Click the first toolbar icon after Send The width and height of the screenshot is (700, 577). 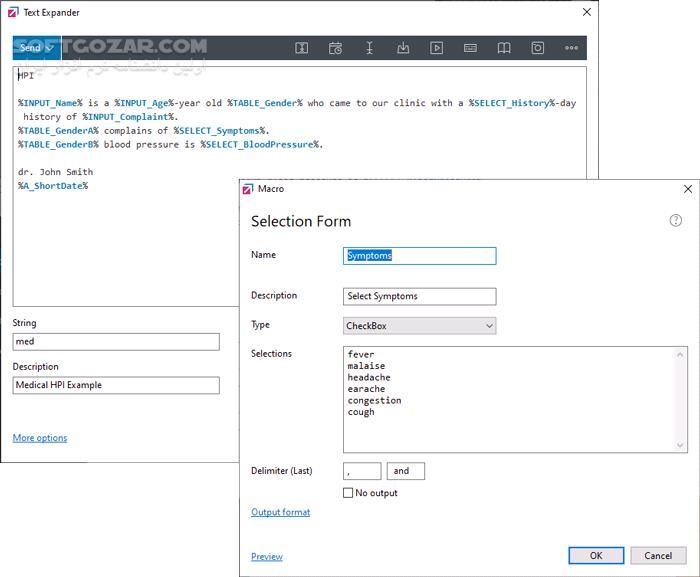(302, 48)
